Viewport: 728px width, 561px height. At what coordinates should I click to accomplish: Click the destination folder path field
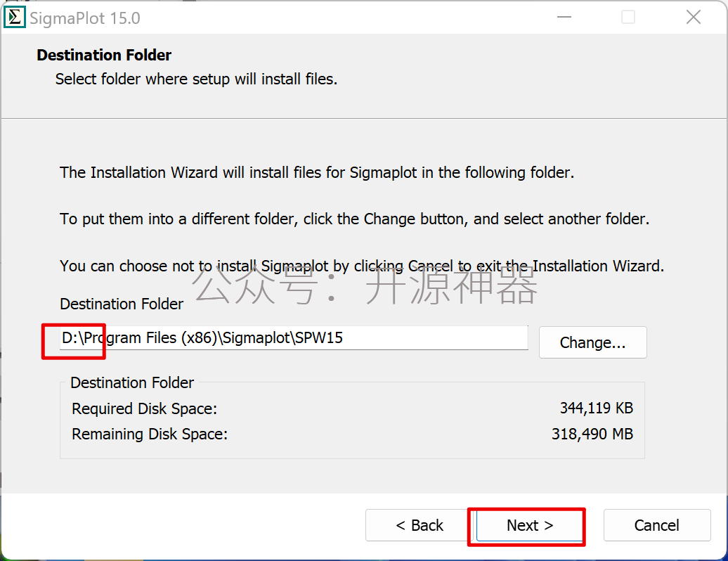tap(294, 337)
